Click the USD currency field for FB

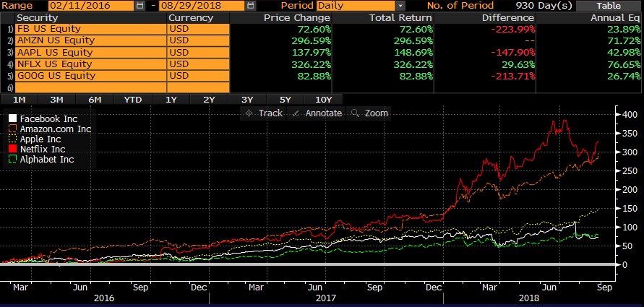click(x=198, y=29)
